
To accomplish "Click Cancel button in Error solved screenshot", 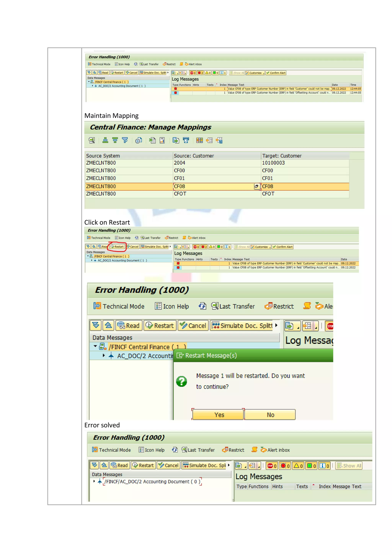I will coord(168,465).
